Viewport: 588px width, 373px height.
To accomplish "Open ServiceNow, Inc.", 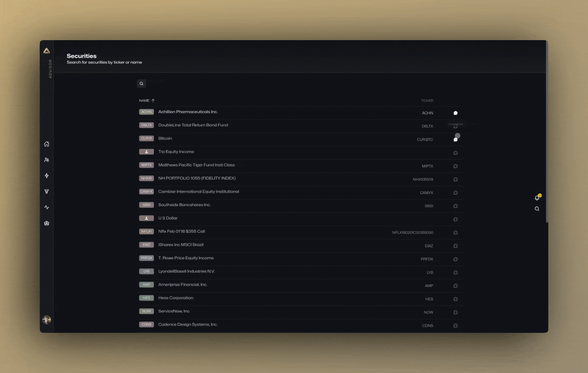I will tap(175, 311).
